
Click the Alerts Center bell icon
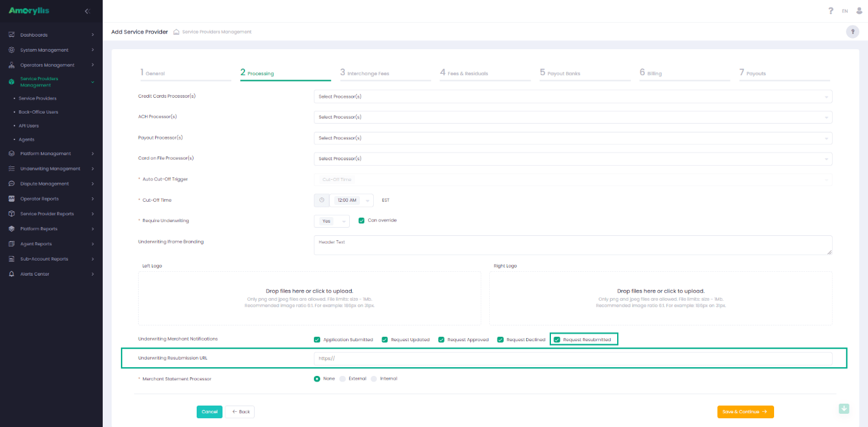coord(12,274)
